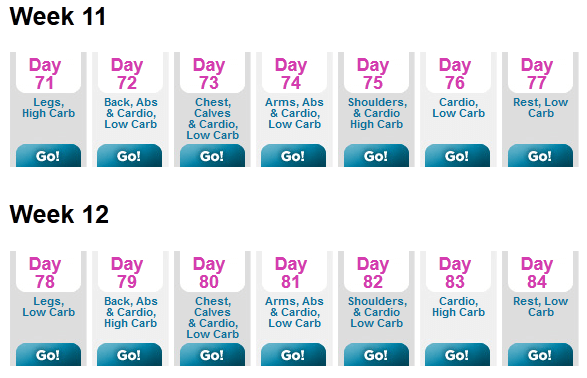Click Go! button for Day 71
Image resolution: width=587 pixels, height=378 pixels.
pos(48,156)
